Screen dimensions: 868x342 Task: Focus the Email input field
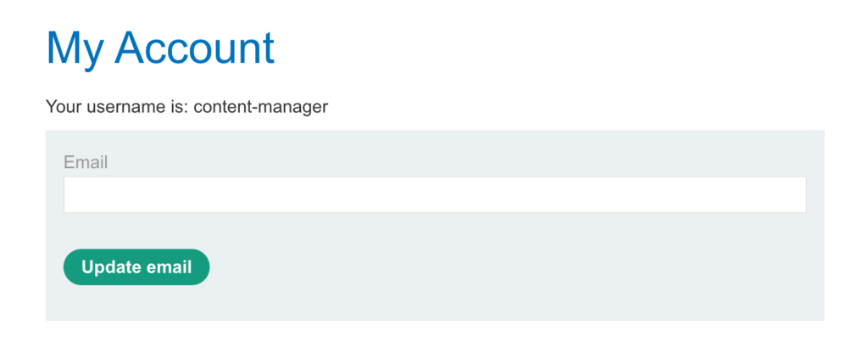[x=435, y=194]
